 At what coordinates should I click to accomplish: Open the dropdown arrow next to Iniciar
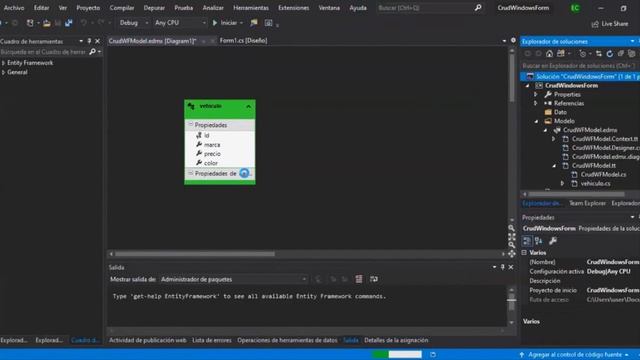point(241,23)
